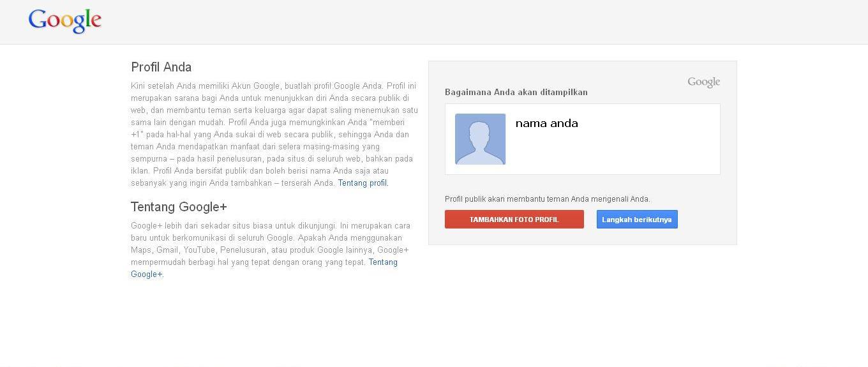Open the Tentang Google+ link

[x=383, y=262]
